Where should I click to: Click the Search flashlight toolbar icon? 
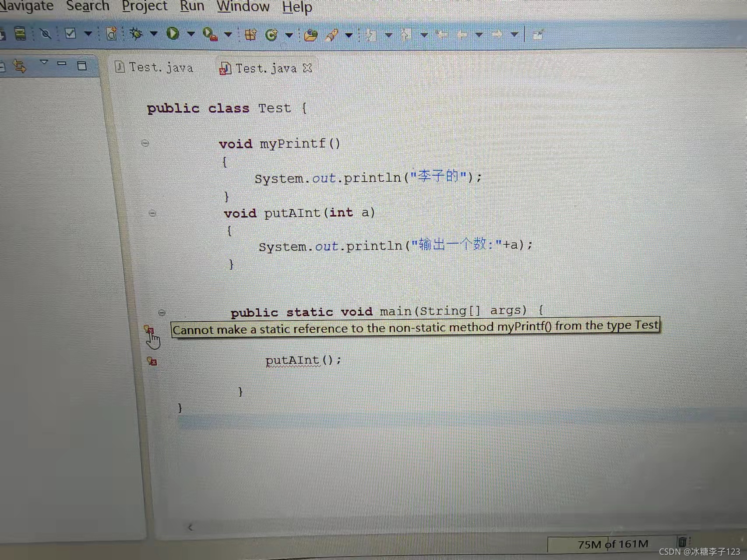click(x=331, y=35)
